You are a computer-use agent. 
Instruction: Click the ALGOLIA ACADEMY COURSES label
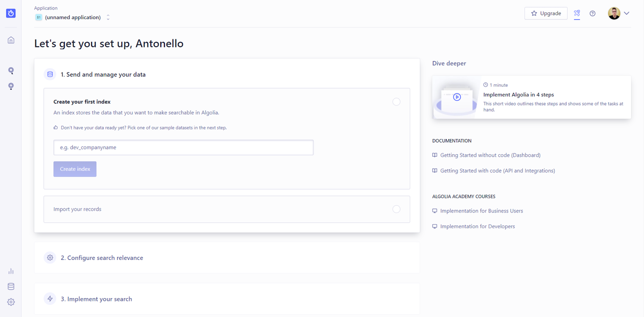tap(464, 196)
